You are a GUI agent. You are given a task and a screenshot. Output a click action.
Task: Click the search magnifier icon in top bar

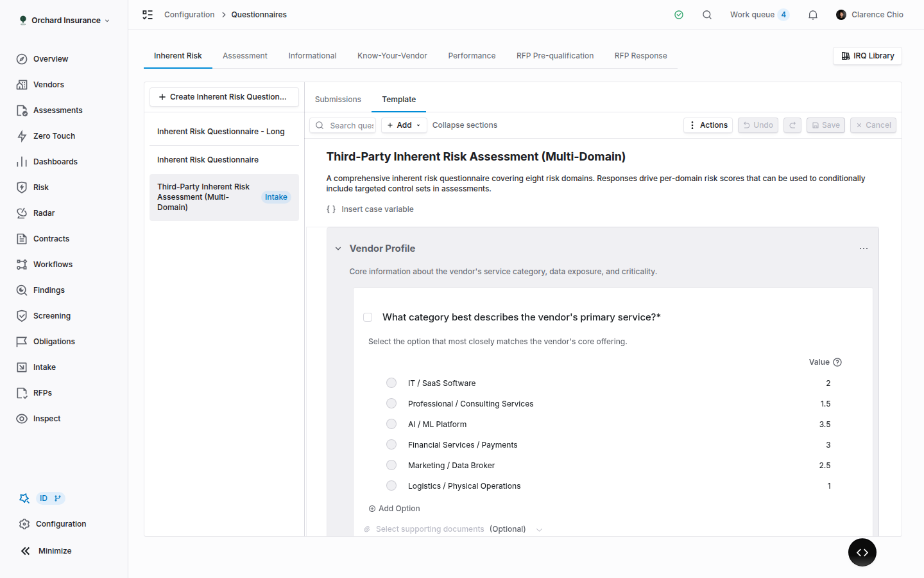click(707, 15)
